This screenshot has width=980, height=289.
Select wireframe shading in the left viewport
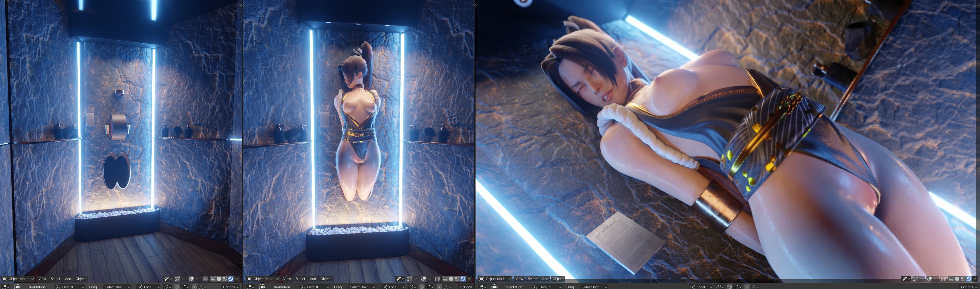coord(213,279)
